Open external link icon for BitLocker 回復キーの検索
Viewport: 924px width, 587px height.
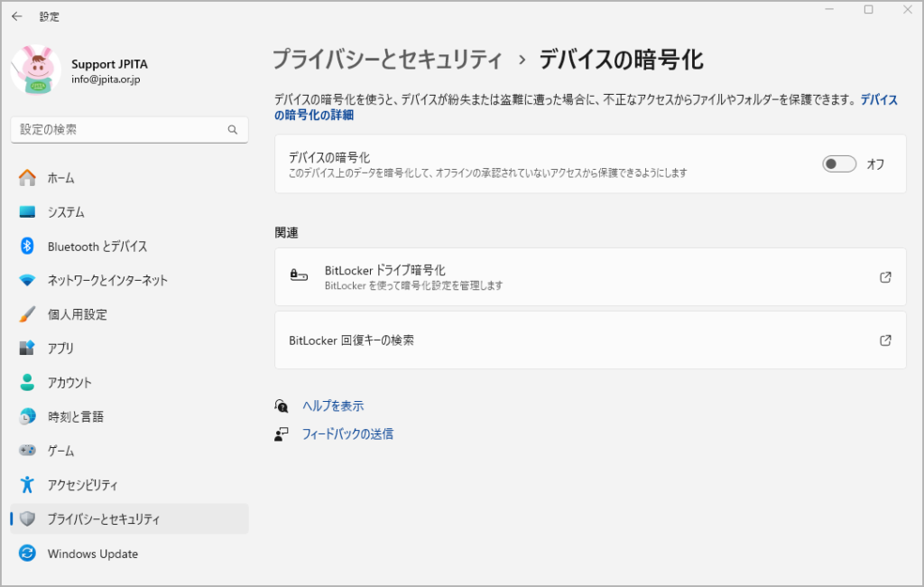coord(885,340)
